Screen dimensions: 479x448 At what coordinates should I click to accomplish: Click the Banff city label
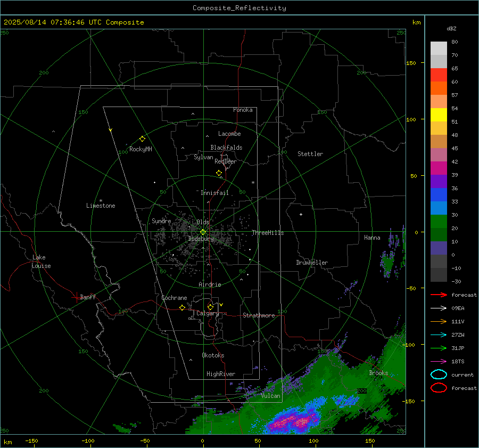88,297
